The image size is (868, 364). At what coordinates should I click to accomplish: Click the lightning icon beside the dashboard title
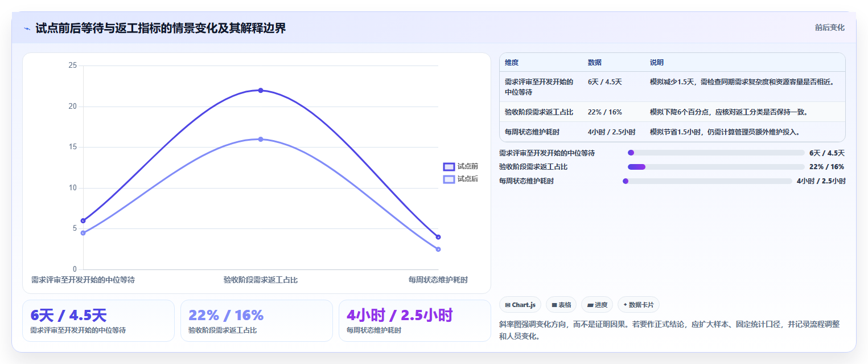pos(27,28)
